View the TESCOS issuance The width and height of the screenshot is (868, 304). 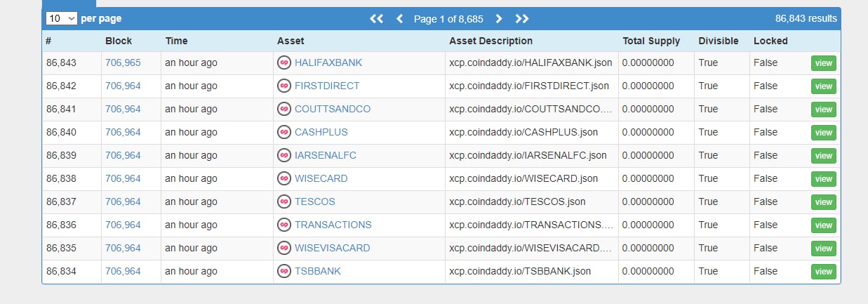click(x=824, y=202)
